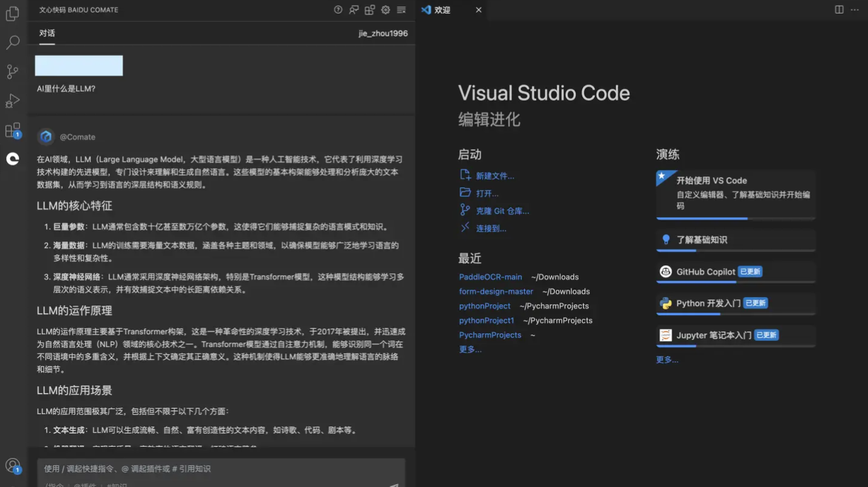Close the 欢迎 tab
This screenshot has height=487, width=868.
[478, 10]
